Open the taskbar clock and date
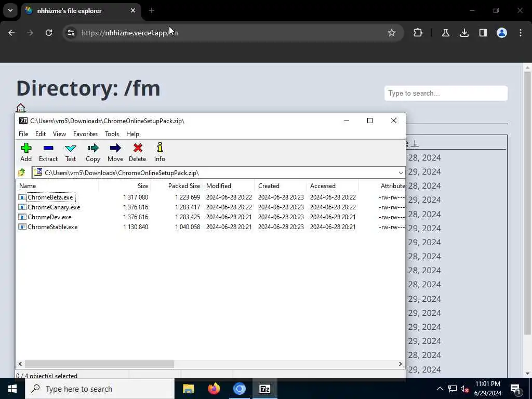532x399 pixels. point(487,389)
